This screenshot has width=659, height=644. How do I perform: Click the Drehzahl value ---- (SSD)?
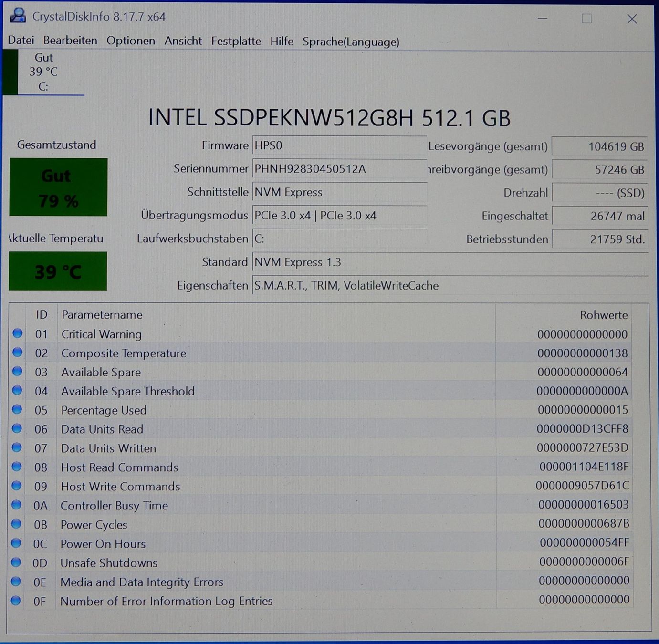point(600,193)
